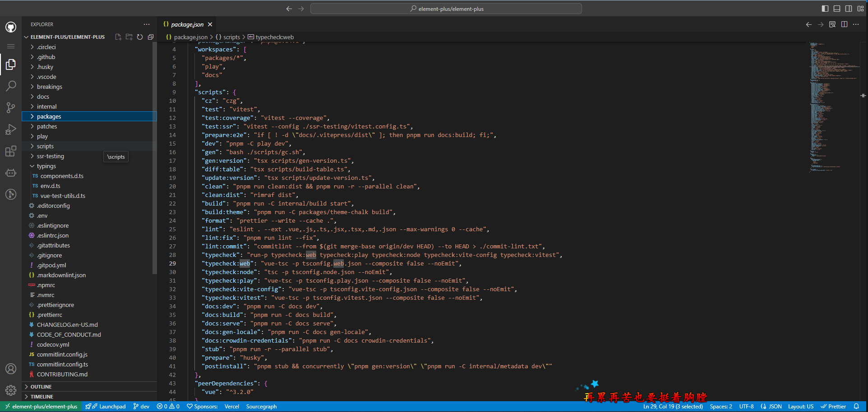Click UTF-8 encoding in status bar

pyautogui.click(x=746, y=406)
